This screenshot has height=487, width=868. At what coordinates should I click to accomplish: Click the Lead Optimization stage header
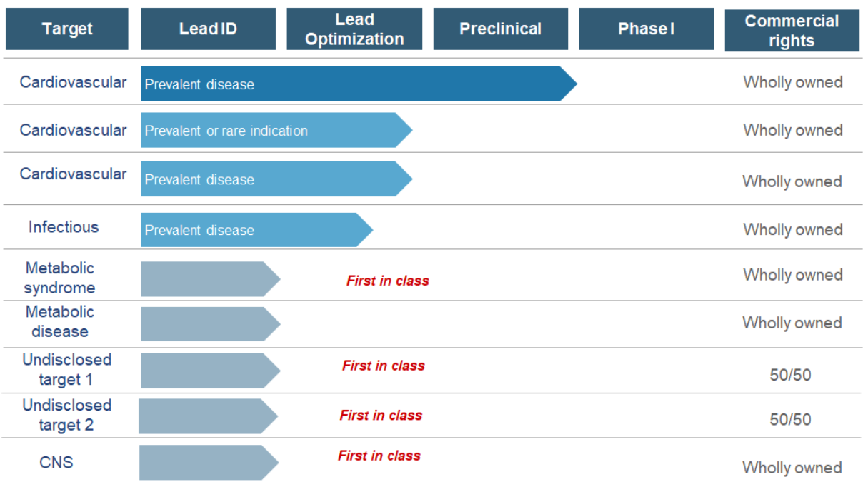[354, 29]
